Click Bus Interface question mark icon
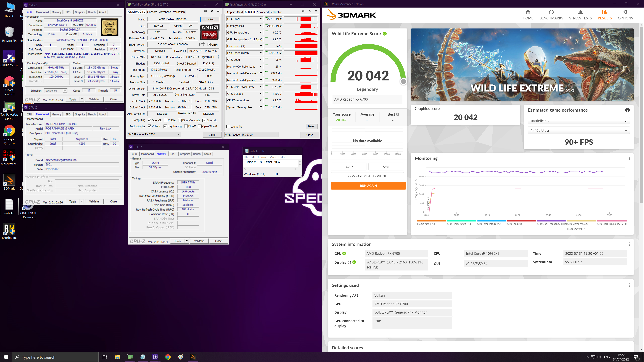644x362 pixels. (x=218, y=57)
